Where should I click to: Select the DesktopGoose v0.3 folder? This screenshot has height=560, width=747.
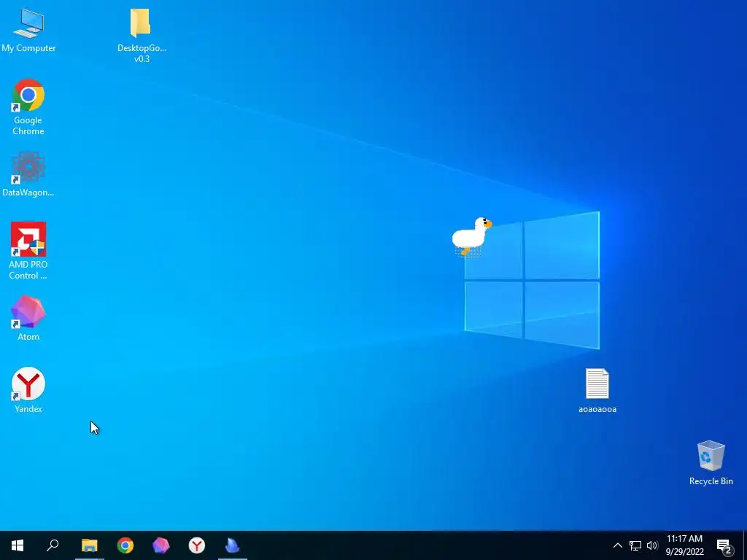pyautogui.click(x=142, y=36)
